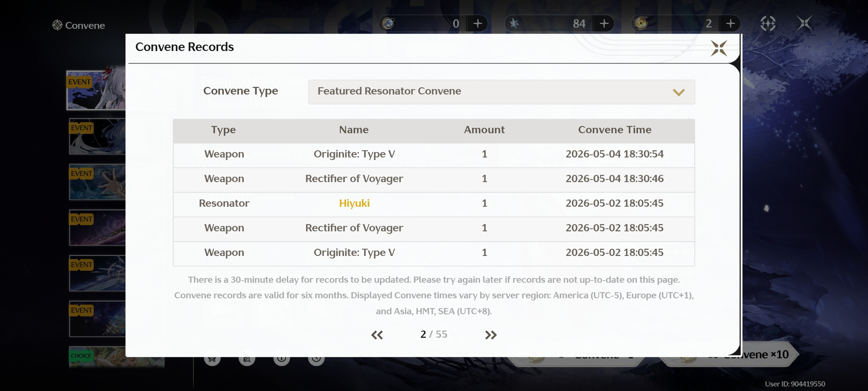Go to the previous records page
Image resolution: width=868 pixels, height=391 pixels.
(377, 335)
